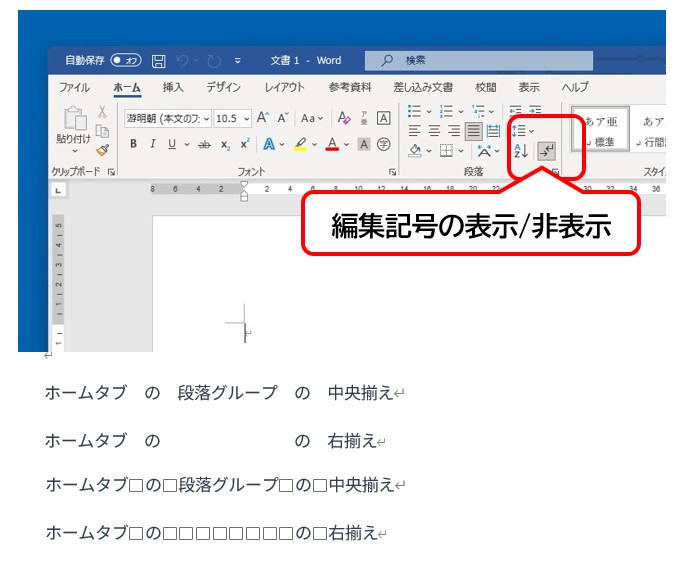Click the character border boxed A icon
The width and height of the screenshot is (682, 571).
[x=383, y=118]
